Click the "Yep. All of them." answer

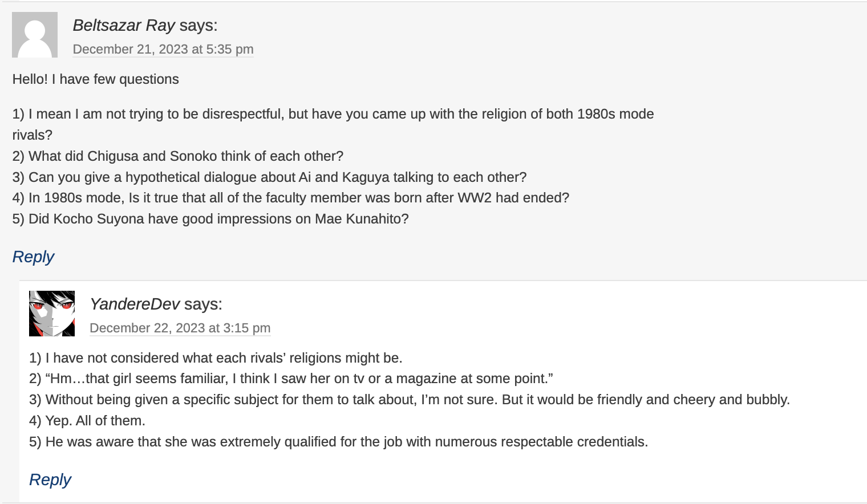(x=87, y=421)
